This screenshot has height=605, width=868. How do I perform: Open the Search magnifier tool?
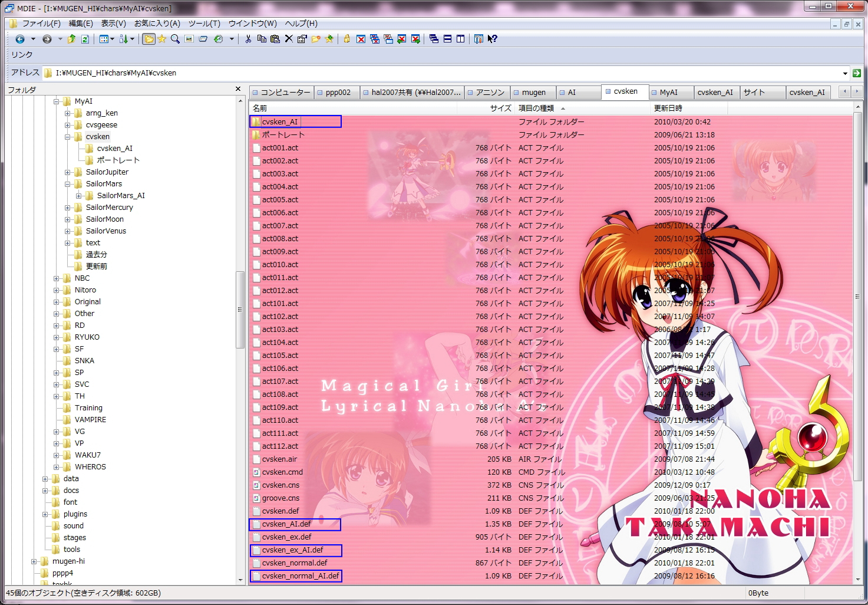click(x=175, y=39)
